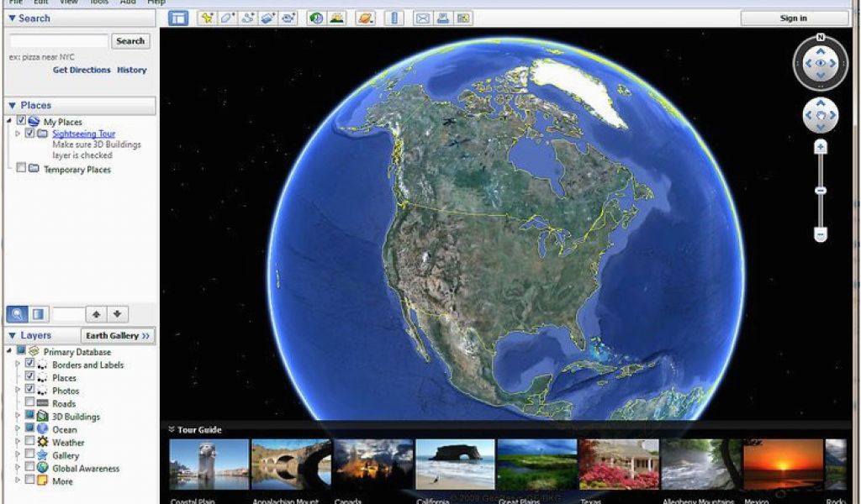Image resolution: width=861 pixels, height=504 pixels.
Task: Click the panel view icon beside magnifier
Action: click(39, 314)
